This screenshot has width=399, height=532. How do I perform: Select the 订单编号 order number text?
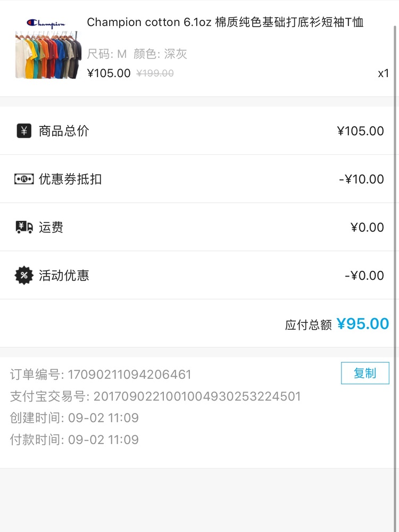(101, 375)
